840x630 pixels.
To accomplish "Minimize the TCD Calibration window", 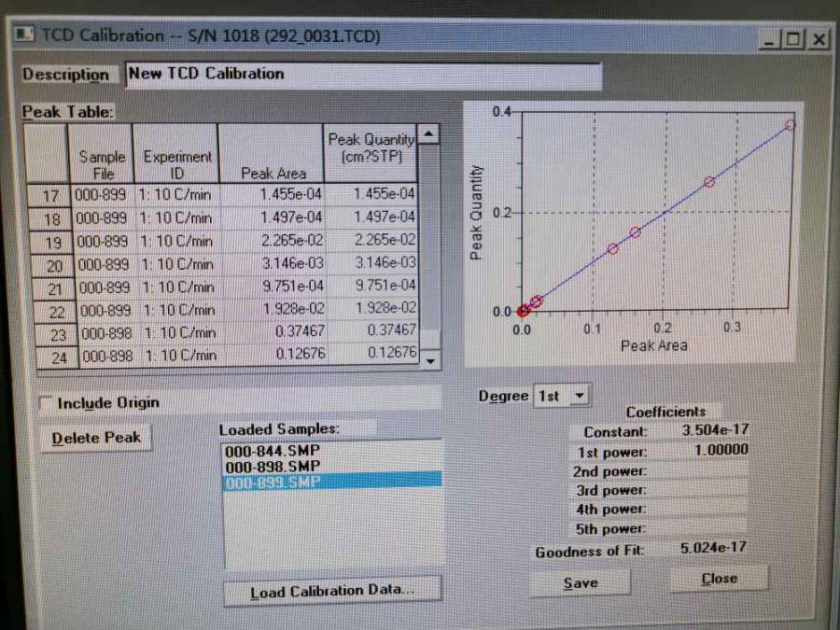I will [x=769, y=39].
